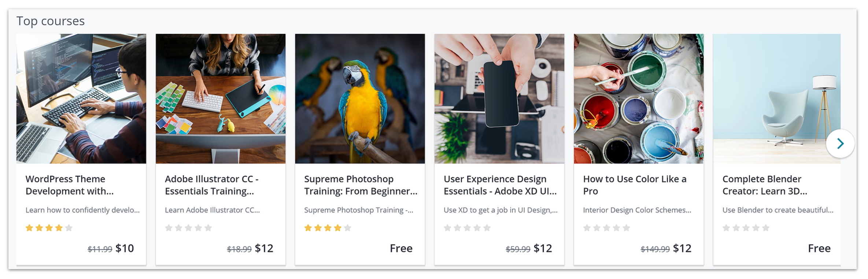This screenshot has height=279, width=868.
Task: Click the star rating on Supreme Photoshop course
Action: click(328, 228)
